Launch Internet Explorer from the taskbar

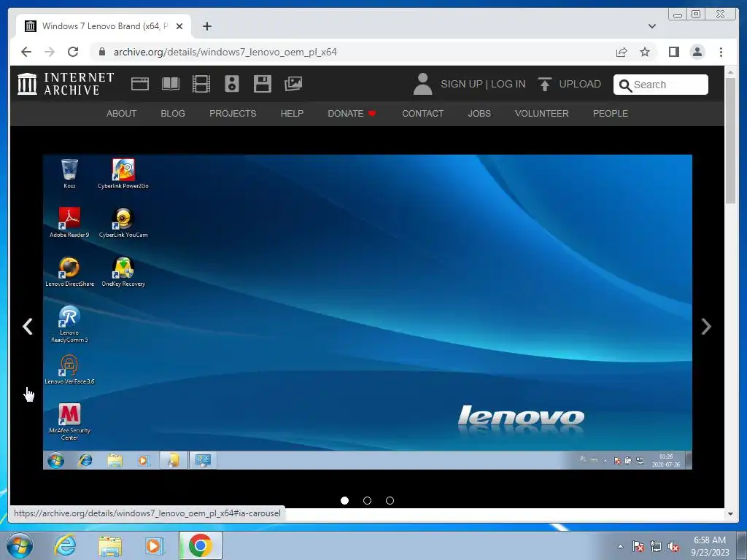click(65, 545)
